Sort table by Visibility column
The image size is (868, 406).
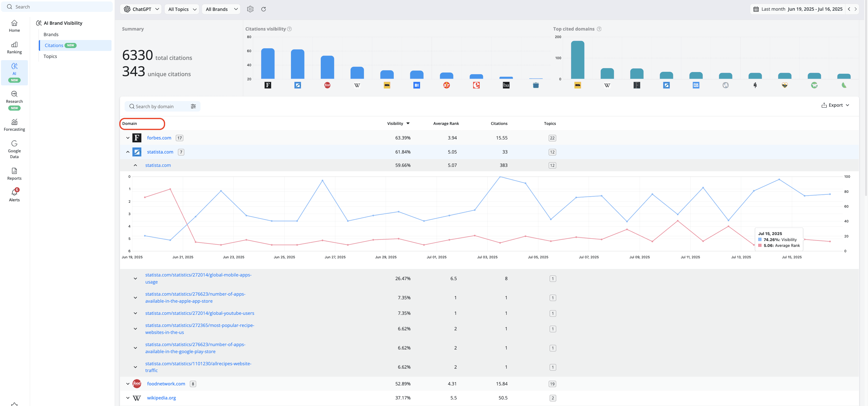(x=398, y=124)
